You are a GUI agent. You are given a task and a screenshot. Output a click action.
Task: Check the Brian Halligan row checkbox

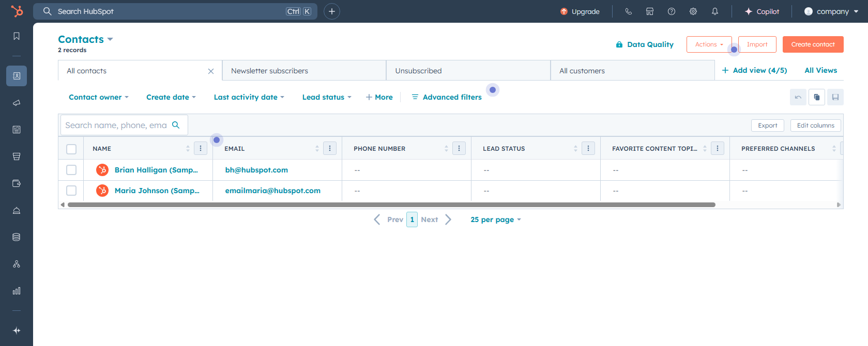pos(71,170)
